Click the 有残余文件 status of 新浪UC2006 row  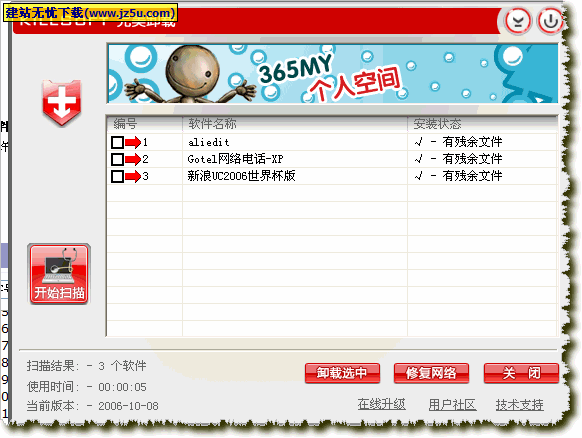(472, 176)
